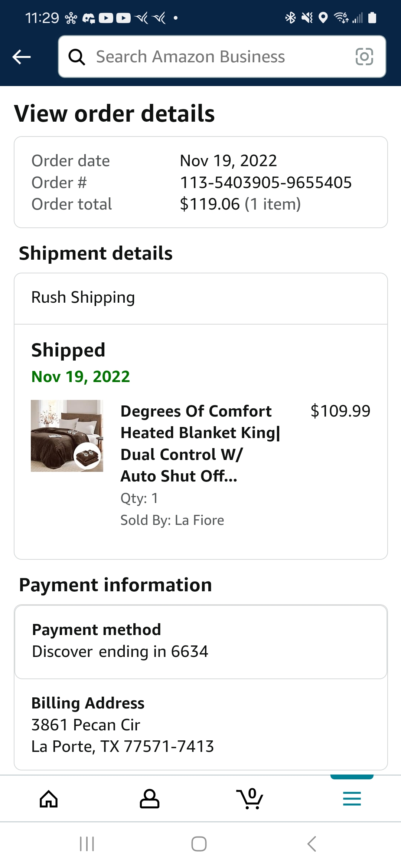Viewport: 401px width, 868px height.
Task: Go to Home tab in bottom bar
Action: coord(49,799)
